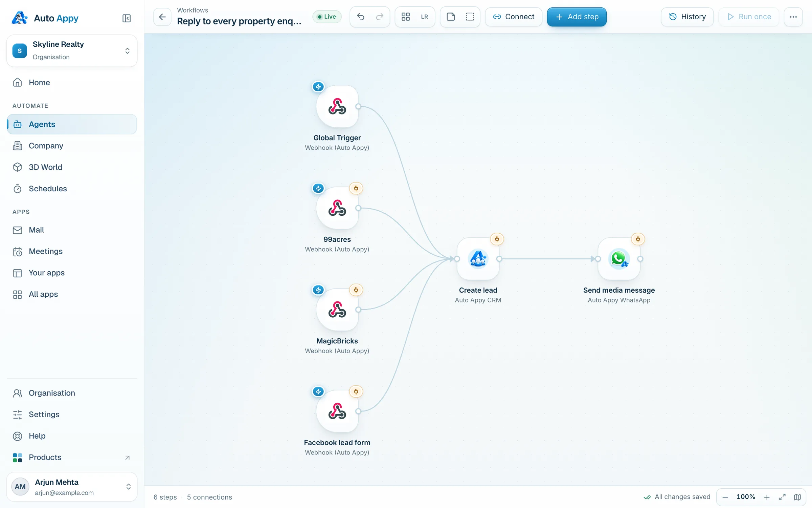This screenshot has height=508, width=812.
Task: Select the 99acres webhook node
Action: pyautogui.click(x=337, y=208)
